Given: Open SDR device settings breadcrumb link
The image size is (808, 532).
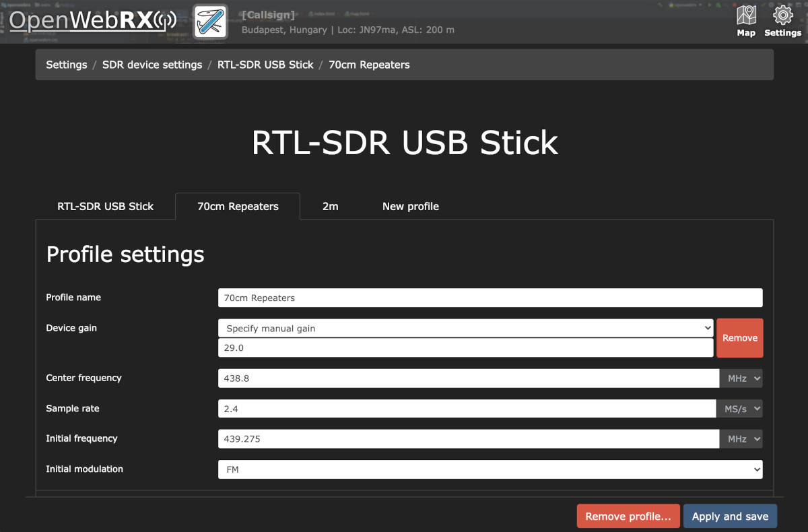Looking at the screenshot, I should (x=152, y=65).
